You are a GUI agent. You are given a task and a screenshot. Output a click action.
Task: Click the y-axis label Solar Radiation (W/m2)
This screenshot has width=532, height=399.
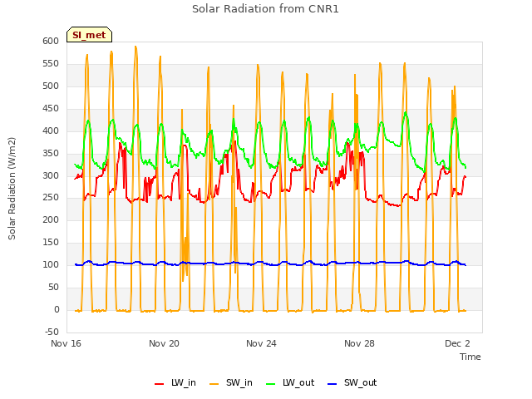pos(12,189)
